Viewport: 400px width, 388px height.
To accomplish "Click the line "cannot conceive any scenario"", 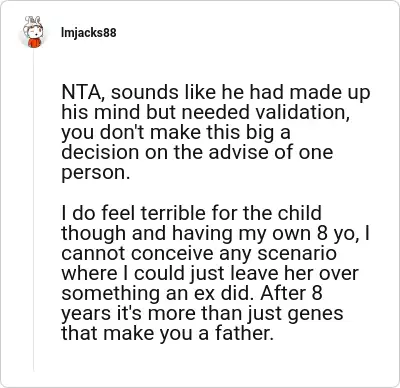I will (x=199, y=253).
